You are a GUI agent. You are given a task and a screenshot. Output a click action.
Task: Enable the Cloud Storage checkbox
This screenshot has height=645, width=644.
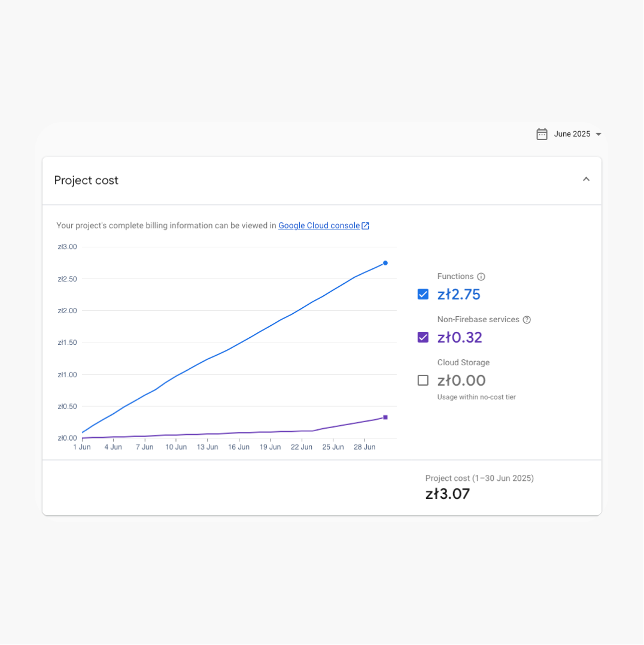(423, 380)
